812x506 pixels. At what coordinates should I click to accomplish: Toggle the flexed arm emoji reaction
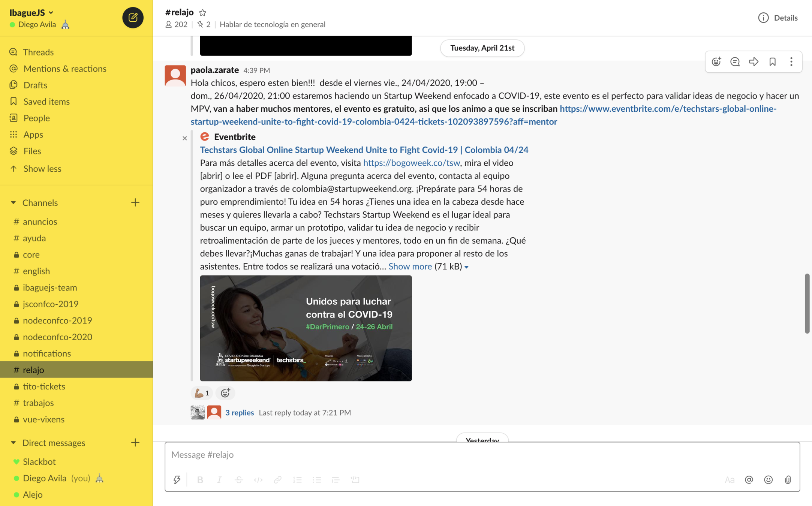point(201,393)
